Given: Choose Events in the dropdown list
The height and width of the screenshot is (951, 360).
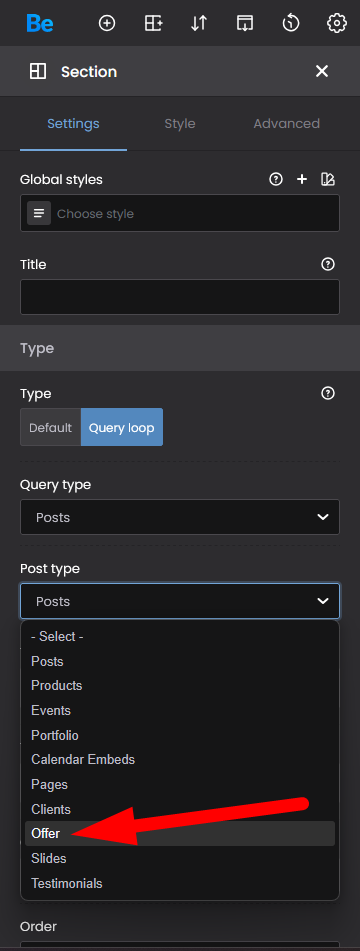Looking at the screenshot, I should [x=180, y=710].
